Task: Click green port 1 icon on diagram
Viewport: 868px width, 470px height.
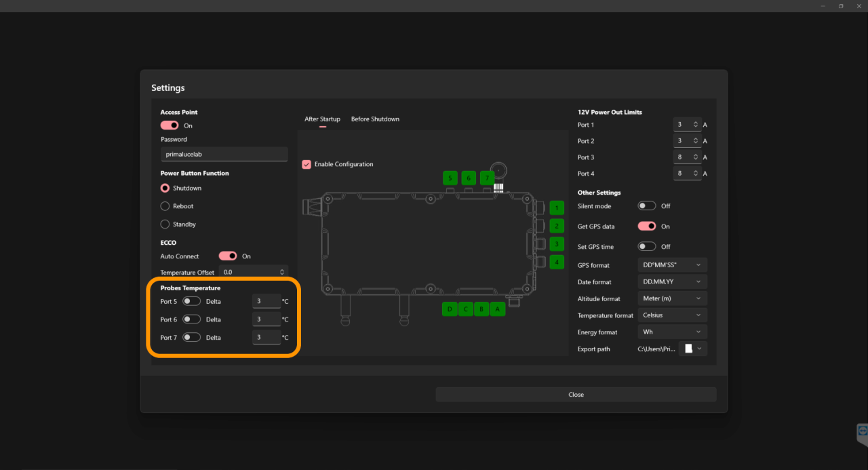Action: [557, 208]
